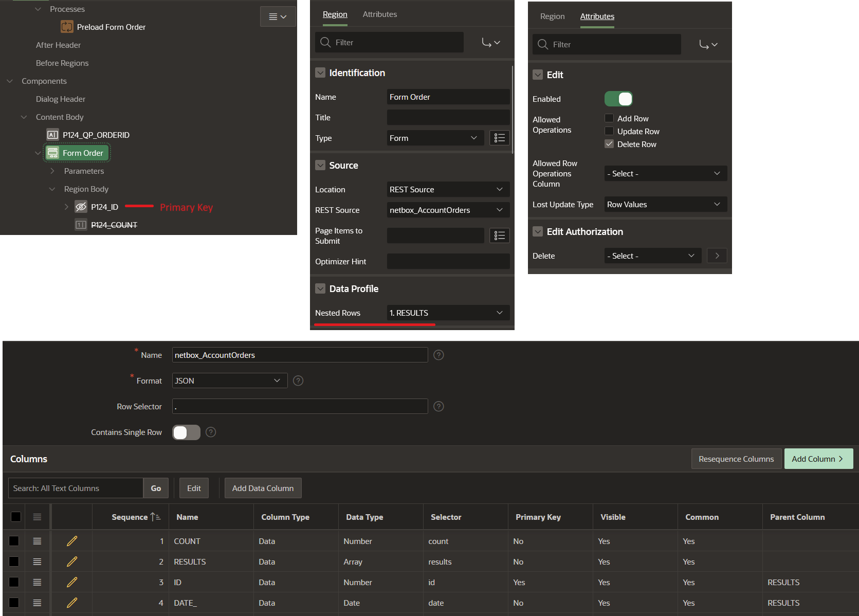Click help icon next to Format field

click(x=298, y=381)
